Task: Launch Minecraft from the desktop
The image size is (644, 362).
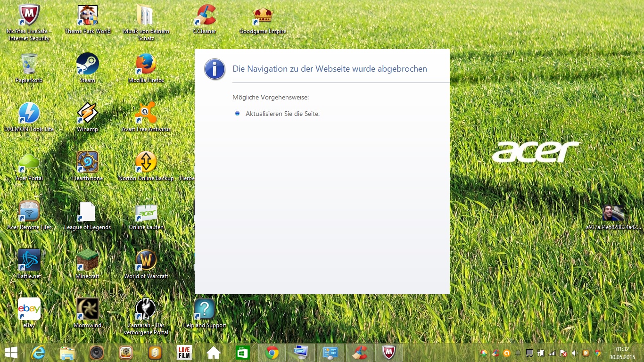Action: 88,264
